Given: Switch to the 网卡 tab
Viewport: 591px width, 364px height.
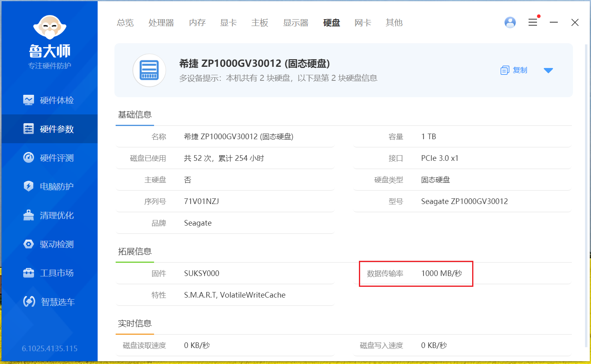Looking at the screenshot, I should (363, 23).
